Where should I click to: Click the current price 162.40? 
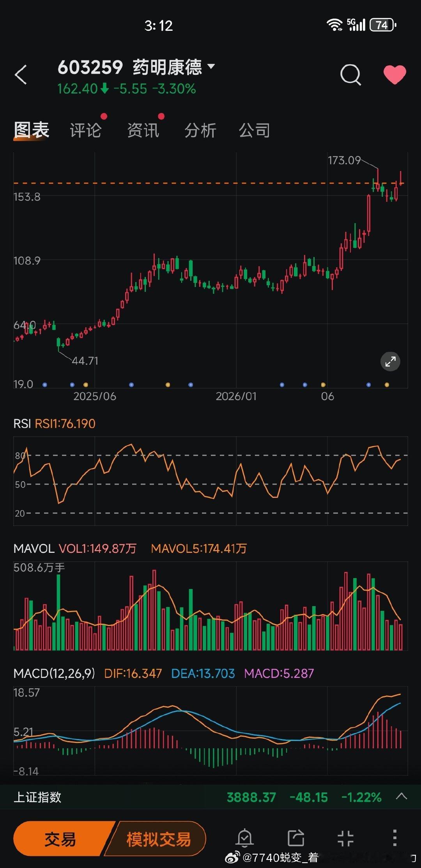coord(77,89)
